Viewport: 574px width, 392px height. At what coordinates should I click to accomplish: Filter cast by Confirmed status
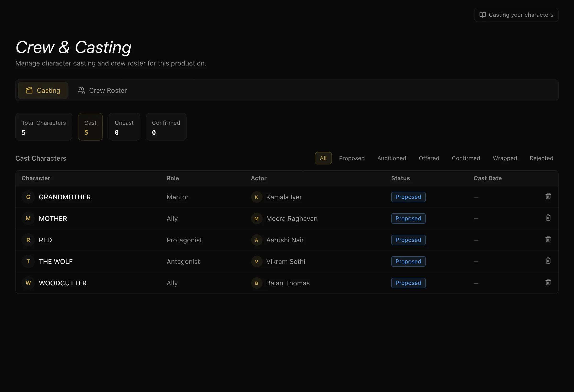click(x=466, y=158)
